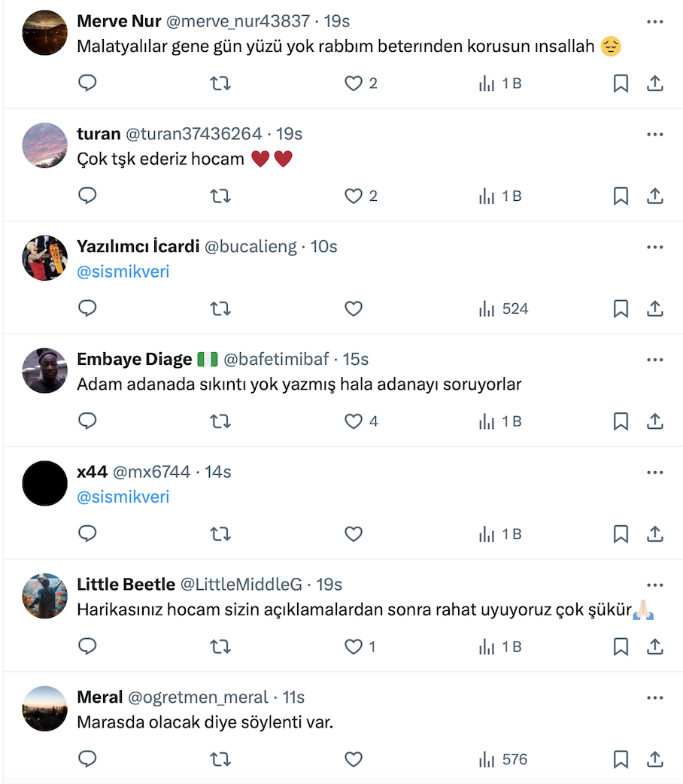The height and width of the screenshot is (784, 683).
Task: Open more options for Merve Nur's tweet
Action: coord(655,22)
